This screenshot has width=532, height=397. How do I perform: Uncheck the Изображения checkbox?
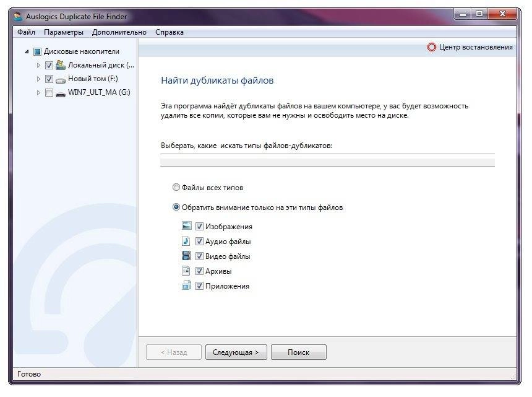pos(199,227)
